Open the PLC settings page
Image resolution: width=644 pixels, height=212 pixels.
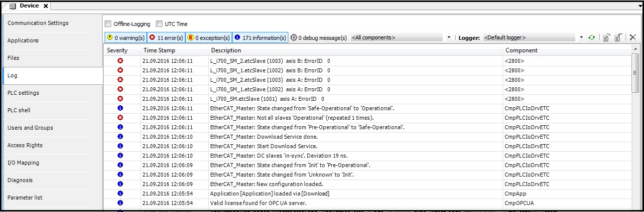(x=52, y=93)
